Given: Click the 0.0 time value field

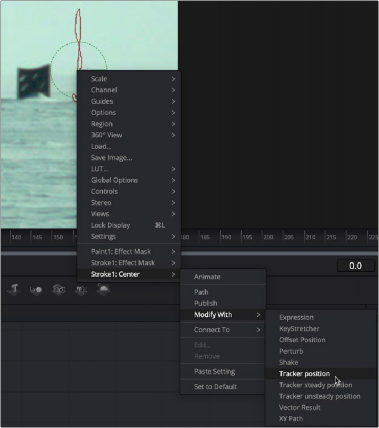Looking at the screenshot, I should [355, 266].
